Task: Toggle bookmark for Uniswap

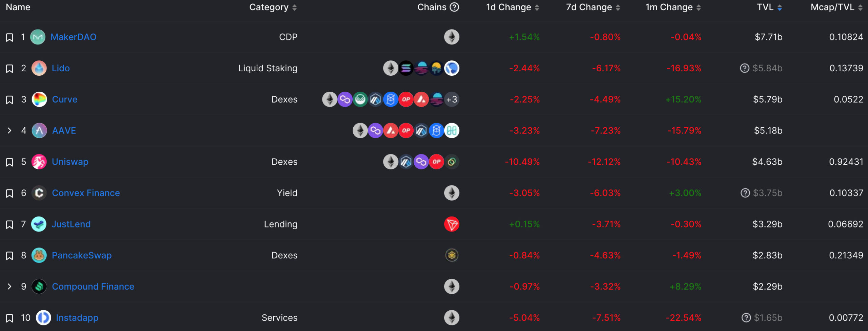Action: (9, 162)
